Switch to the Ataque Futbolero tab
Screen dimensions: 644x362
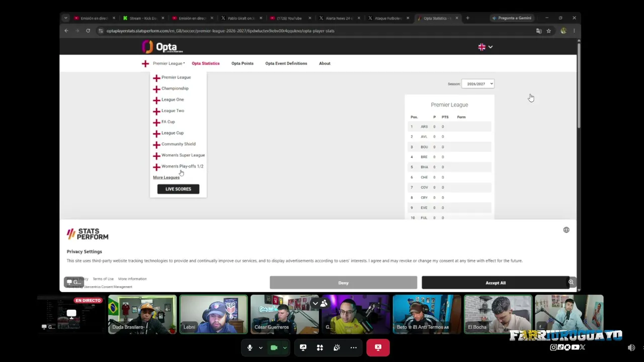pos(388,18)
